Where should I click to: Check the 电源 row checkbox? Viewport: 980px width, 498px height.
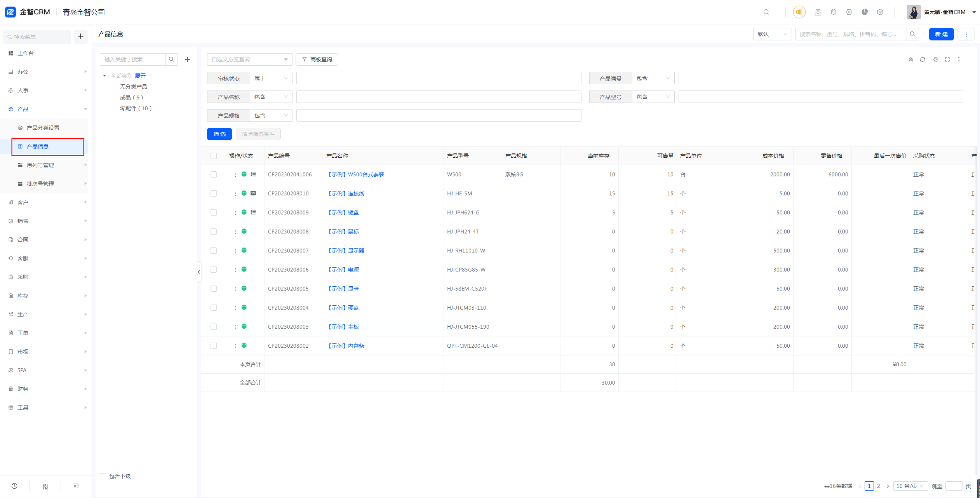[x=214, y=270]
